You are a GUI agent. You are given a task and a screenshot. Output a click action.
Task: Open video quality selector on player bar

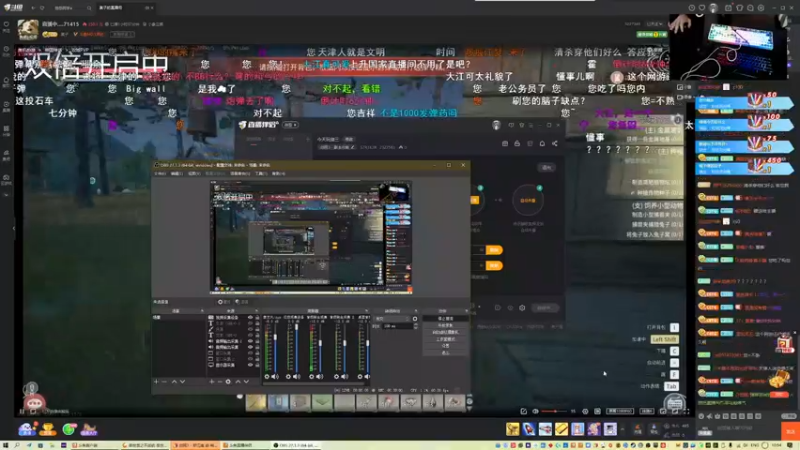coord(620,411)
